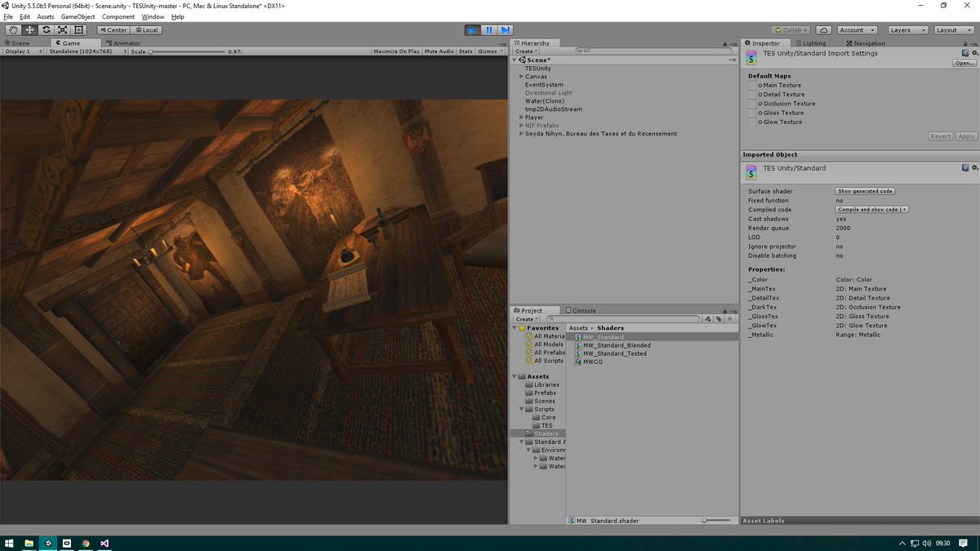Expand Player object in Hierarchy
This screenshot has height=551, width=980.
click(521, 118)
